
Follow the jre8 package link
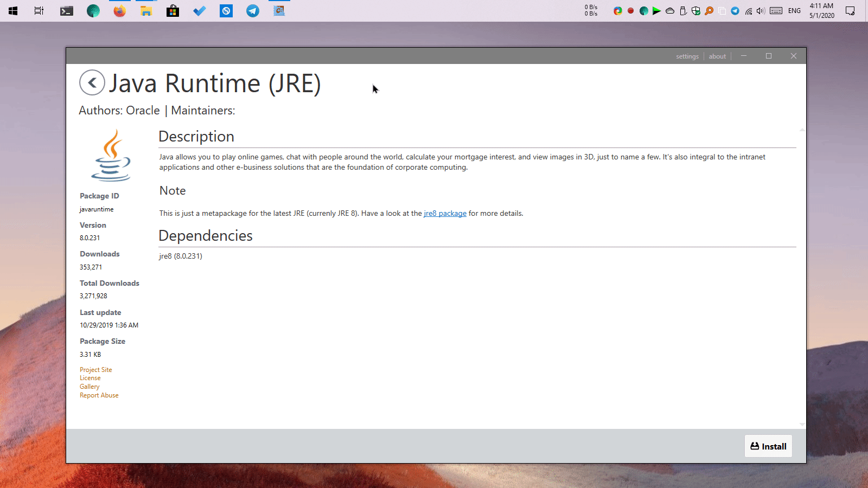click(445, 214)
